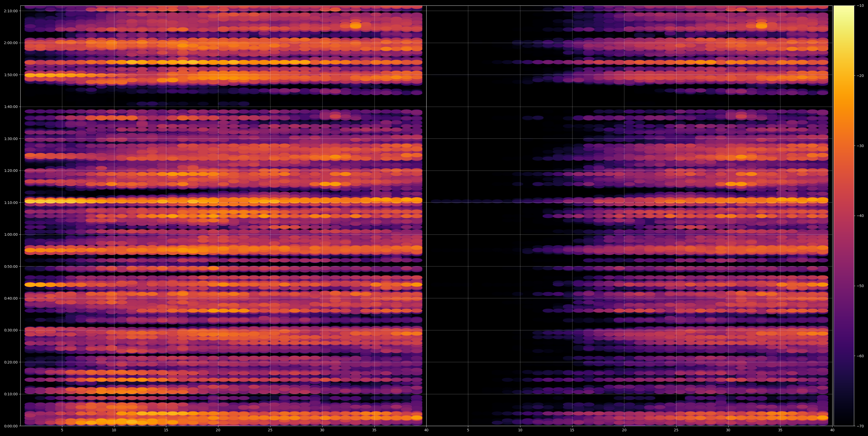Click the y-axis tick label 0:00:00
This screenshot has width=868, height=436.
click(11, 426)
